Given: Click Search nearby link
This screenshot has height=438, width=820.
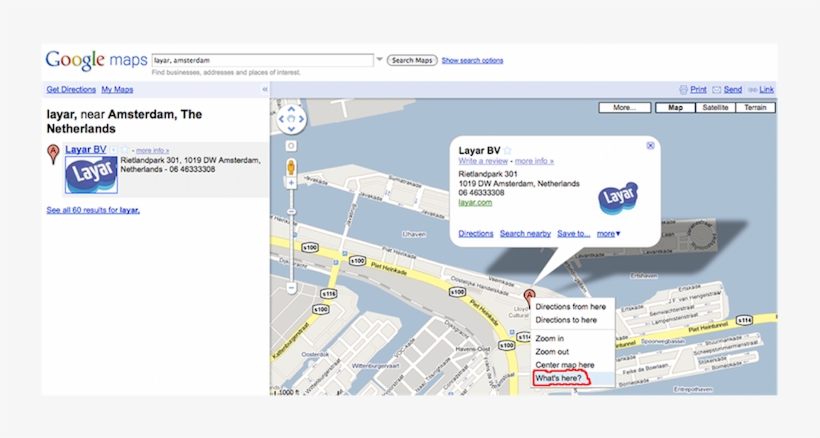Looking at the screenshot, I should [x=525, y=234].
